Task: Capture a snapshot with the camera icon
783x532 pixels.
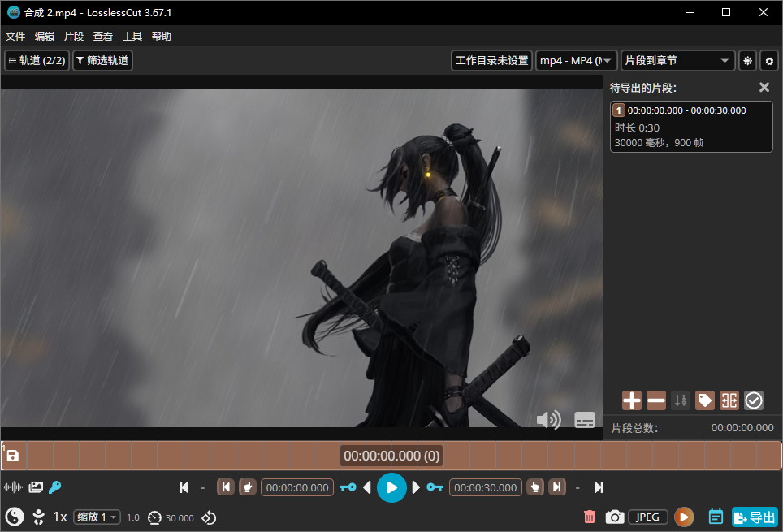Action: click(x=615, y=517)
